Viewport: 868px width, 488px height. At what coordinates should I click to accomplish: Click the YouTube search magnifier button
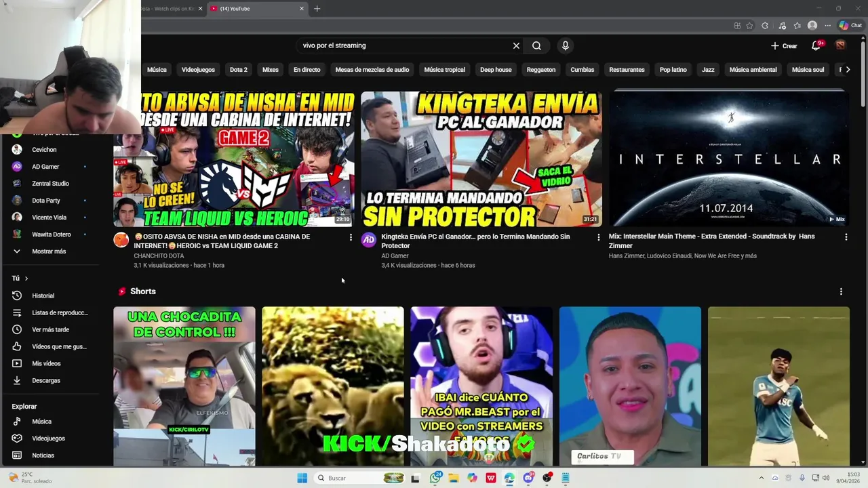pos(536,45)
